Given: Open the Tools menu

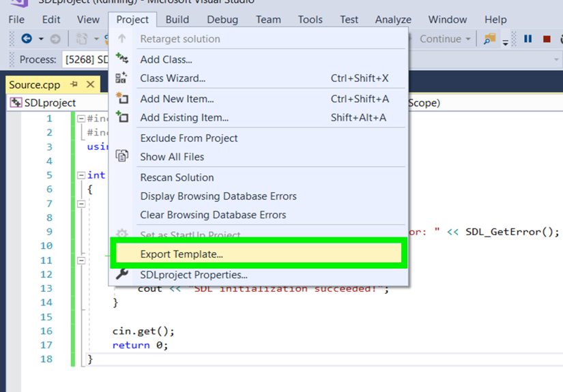Looking at the screenshot, I should [x=310, y=19].
